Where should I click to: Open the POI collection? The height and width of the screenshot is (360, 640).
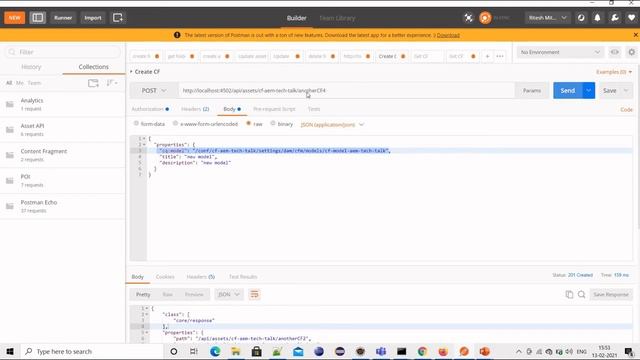[x=63, y=180]
